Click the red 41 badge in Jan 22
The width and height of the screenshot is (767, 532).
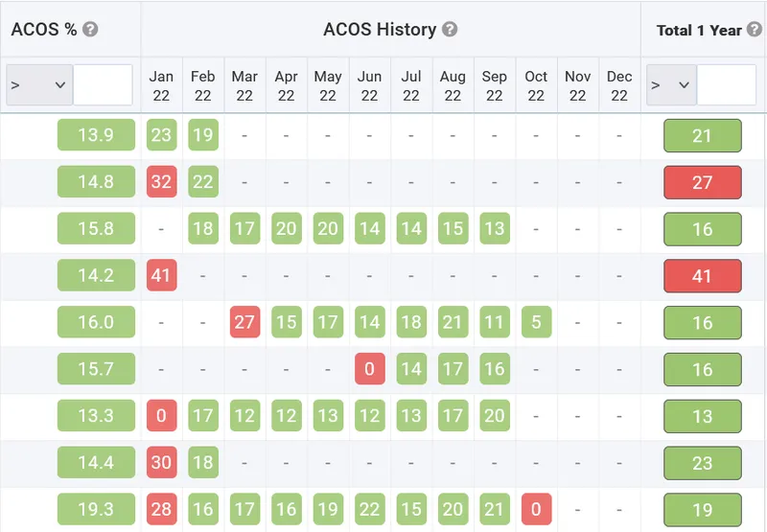(161, 276)
